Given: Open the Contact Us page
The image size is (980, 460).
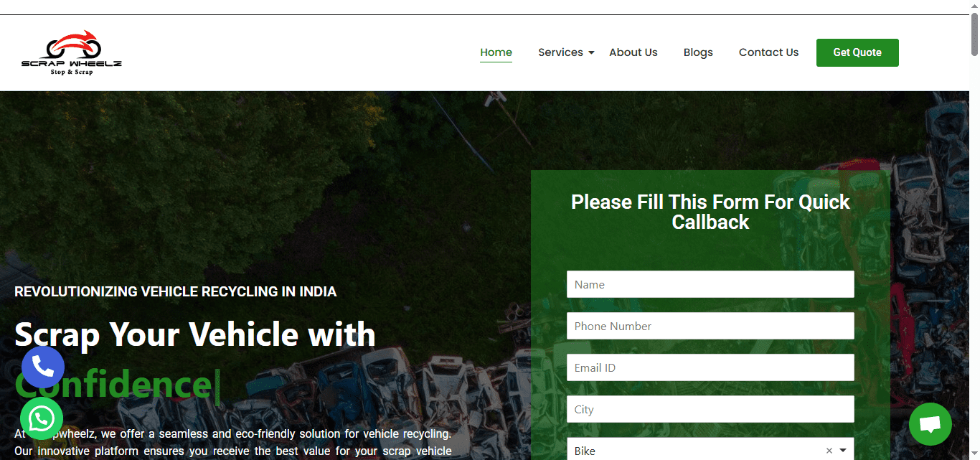Looking at the screenshot, I should tap(768, 52).
